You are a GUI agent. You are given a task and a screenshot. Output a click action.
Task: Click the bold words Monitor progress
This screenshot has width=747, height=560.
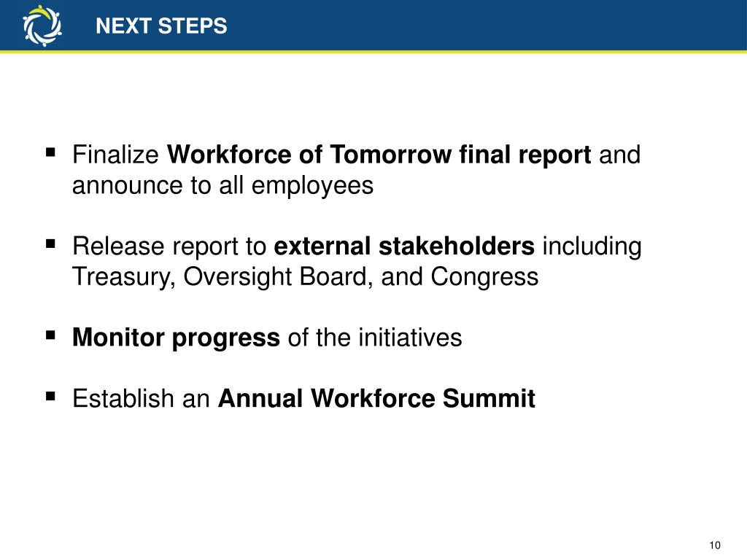click(176, 338)
